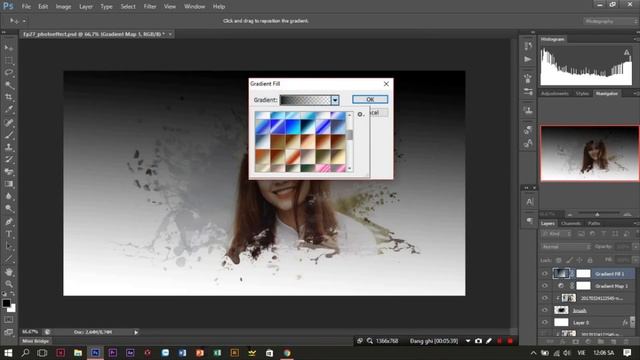Toggle Quick Mask mode icon
Viewport: 640px width, 360px height.
coord(9,320)
